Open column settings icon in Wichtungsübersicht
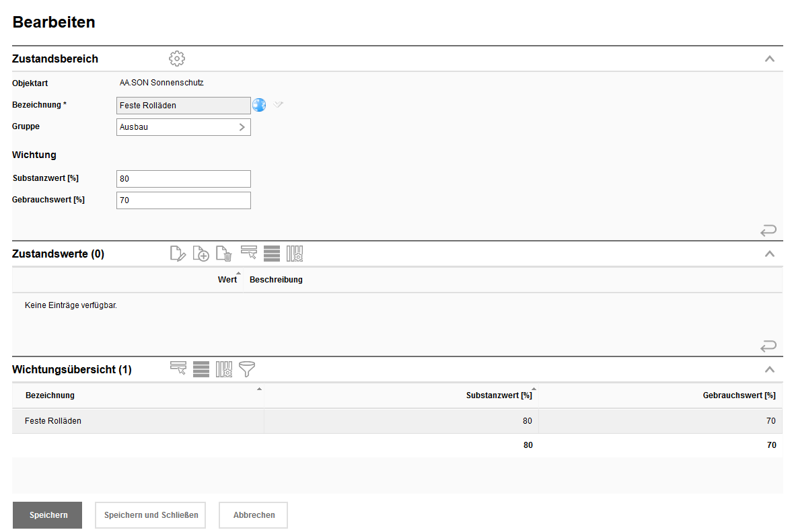794x532 pixels. click(224, 369)
